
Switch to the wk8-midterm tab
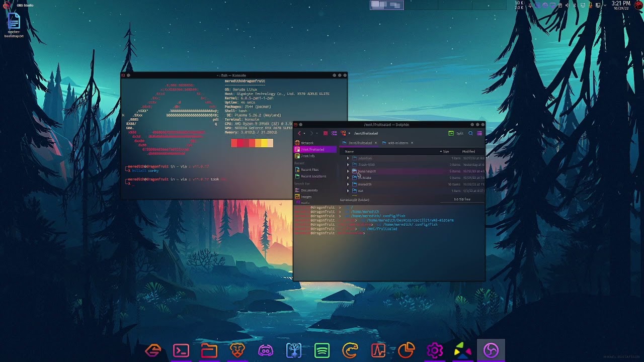click(397, 143)
